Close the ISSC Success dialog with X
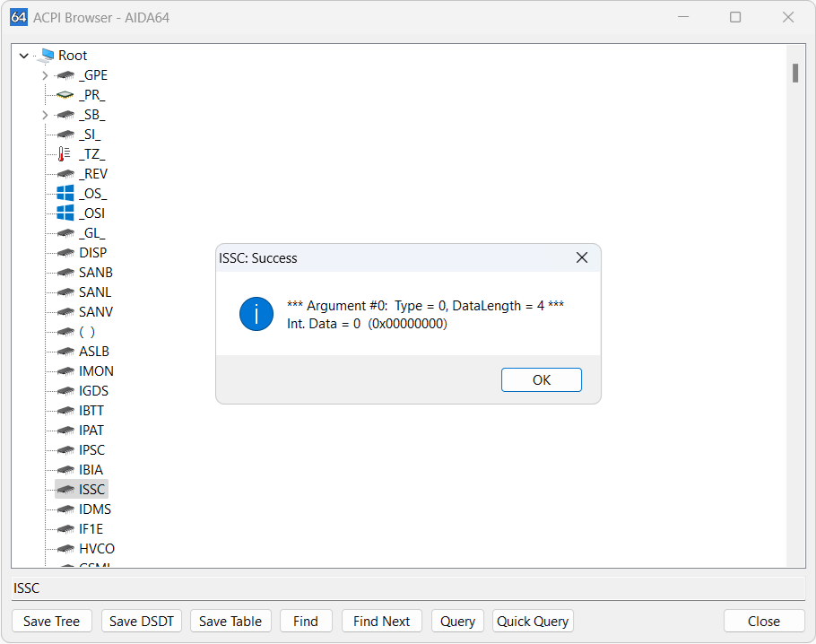This screenshot has width=816, height=644. tap(581, 258)
